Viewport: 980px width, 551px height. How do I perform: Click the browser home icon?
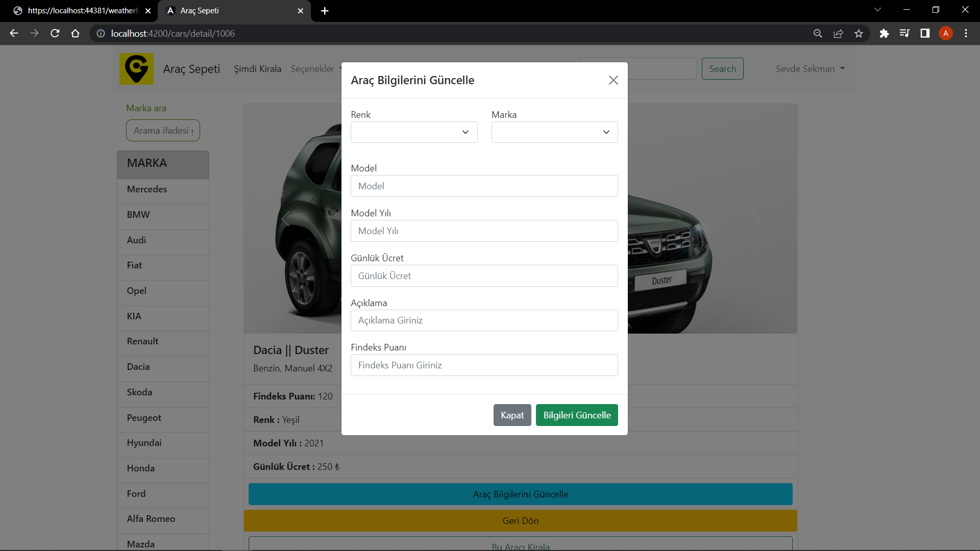pyautogui.click(x=76, y=33)
